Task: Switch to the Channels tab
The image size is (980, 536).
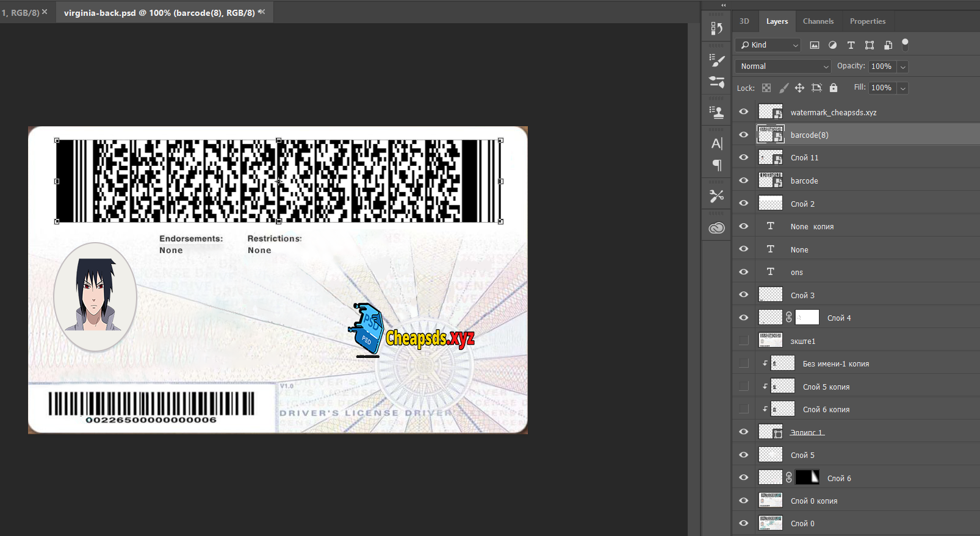Action: click(818, 21)
